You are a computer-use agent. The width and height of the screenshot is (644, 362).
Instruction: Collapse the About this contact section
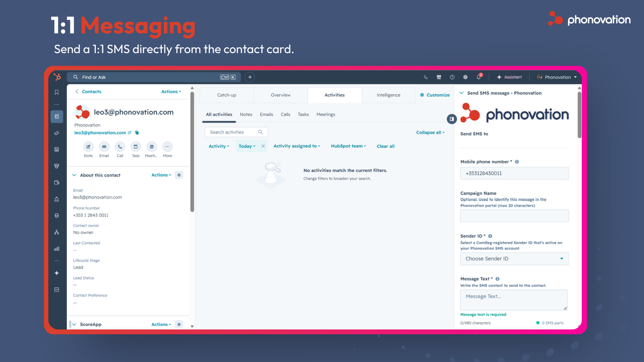(x=74, y=175)
